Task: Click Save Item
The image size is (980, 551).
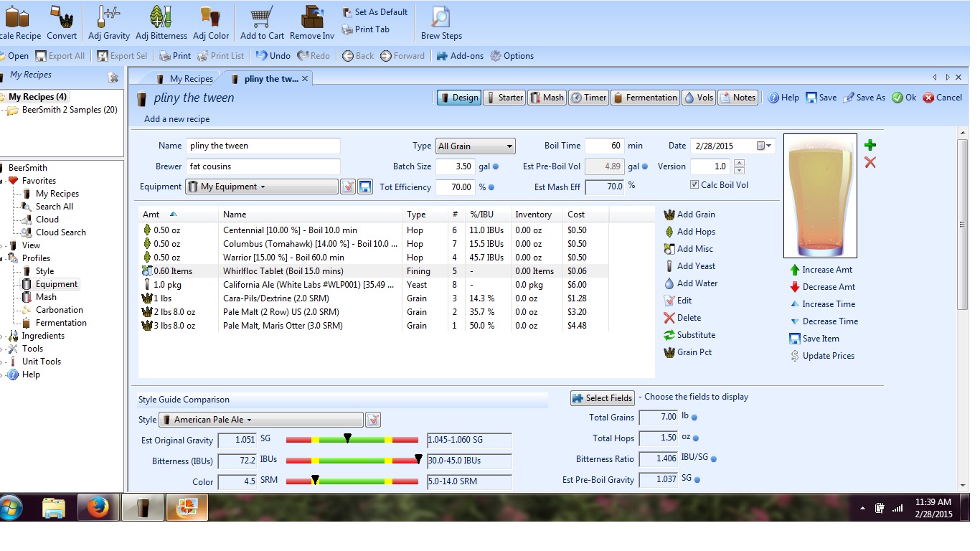Action: [x=814, y=339]
